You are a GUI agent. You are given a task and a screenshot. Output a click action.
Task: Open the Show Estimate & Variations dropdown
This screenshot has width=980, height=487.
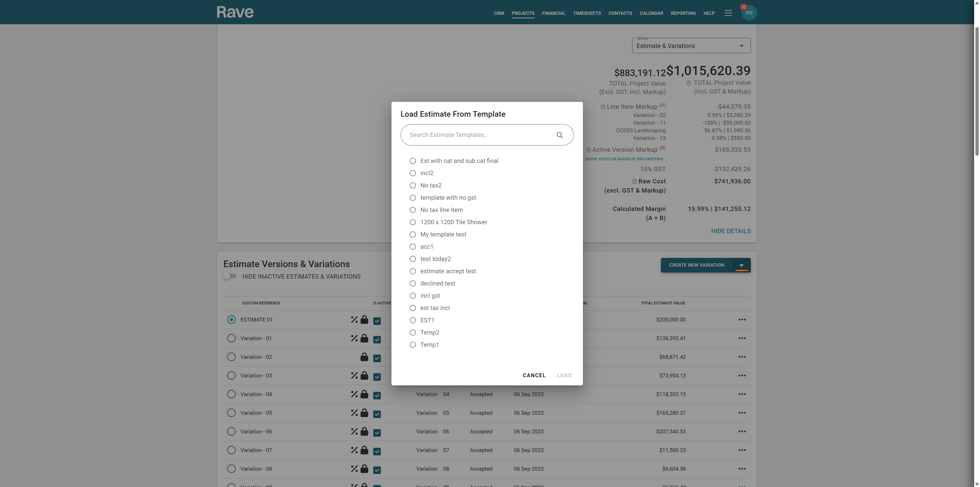tap(691, 46)
